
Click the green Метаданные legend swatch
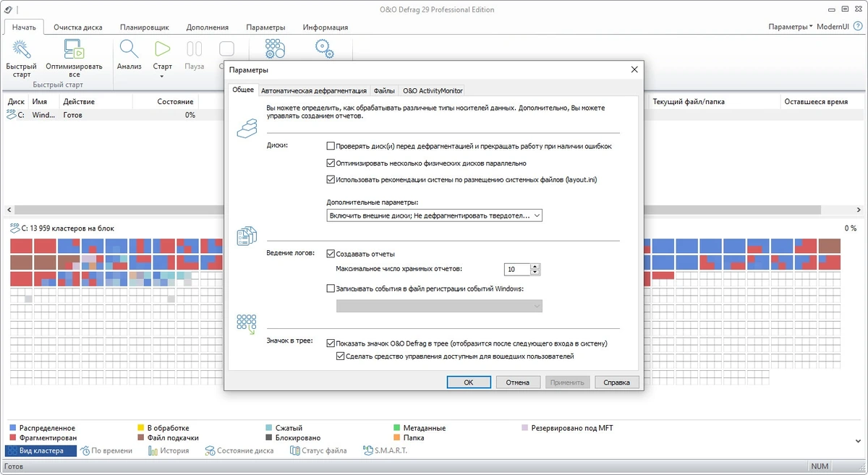(397, 428)
